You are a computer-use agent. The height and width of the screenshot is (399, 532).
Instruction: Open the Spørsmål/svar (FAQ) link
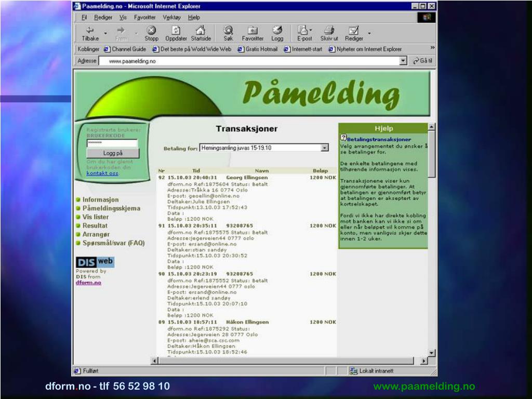[114, 243]
